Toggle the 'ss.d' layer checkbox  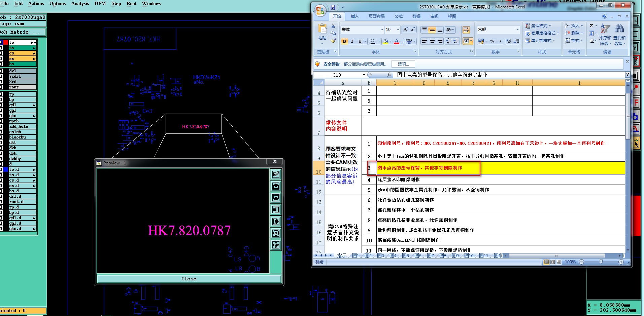tap(1, 186)
